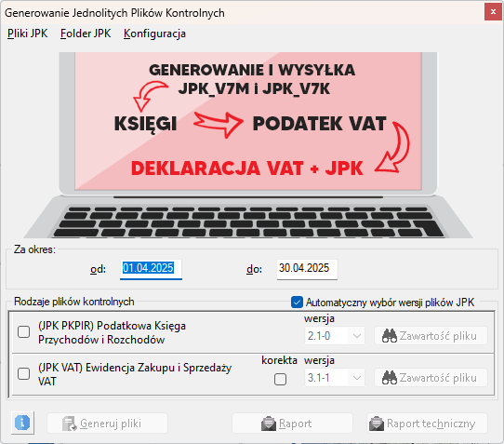Tick the JPK VAT Ewidencja checkbox
This screenshot has width=504, height=444.
pyautogui.click(x=24, y=374)
